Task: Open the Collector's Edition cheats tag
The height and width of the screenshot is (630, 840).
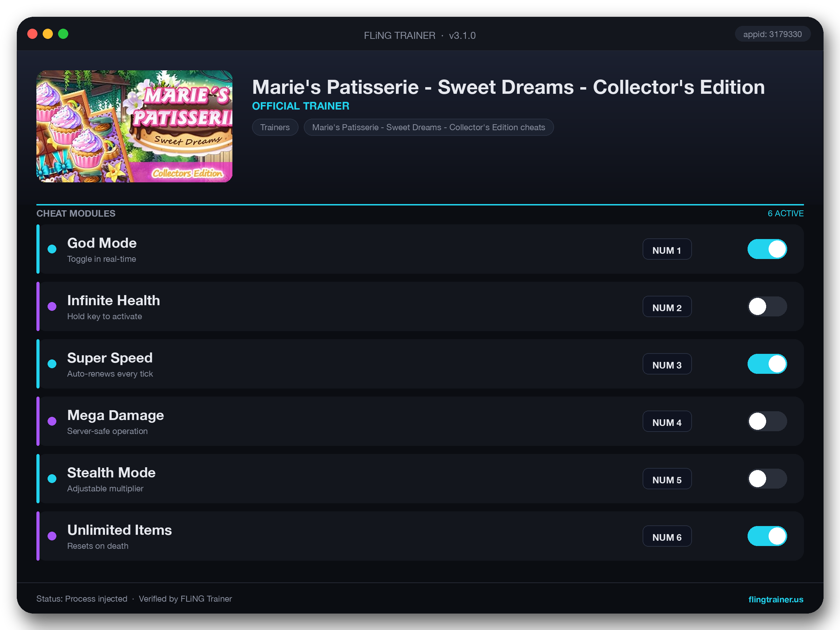Action: tap(428, 127)
